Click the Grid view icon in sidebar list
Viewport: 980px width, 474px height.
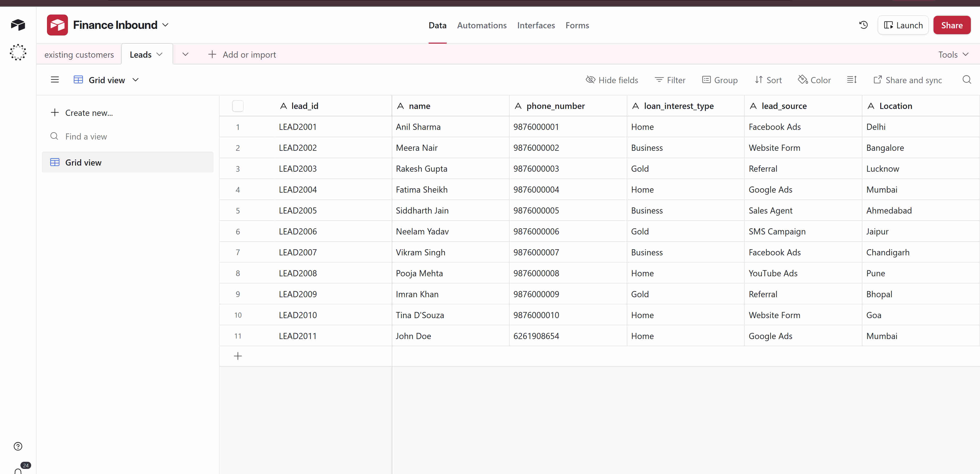(55, 162)
